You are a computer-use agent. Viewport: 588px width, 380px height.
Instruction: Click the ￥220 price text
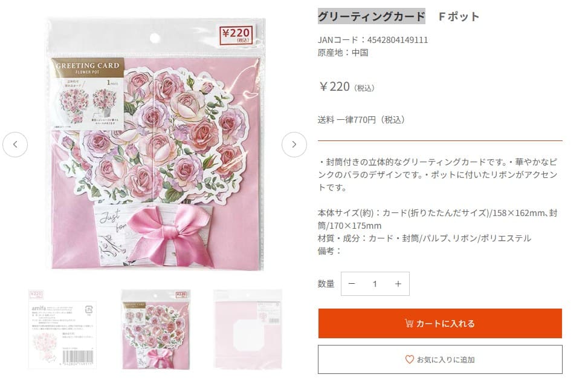point(335,87)
